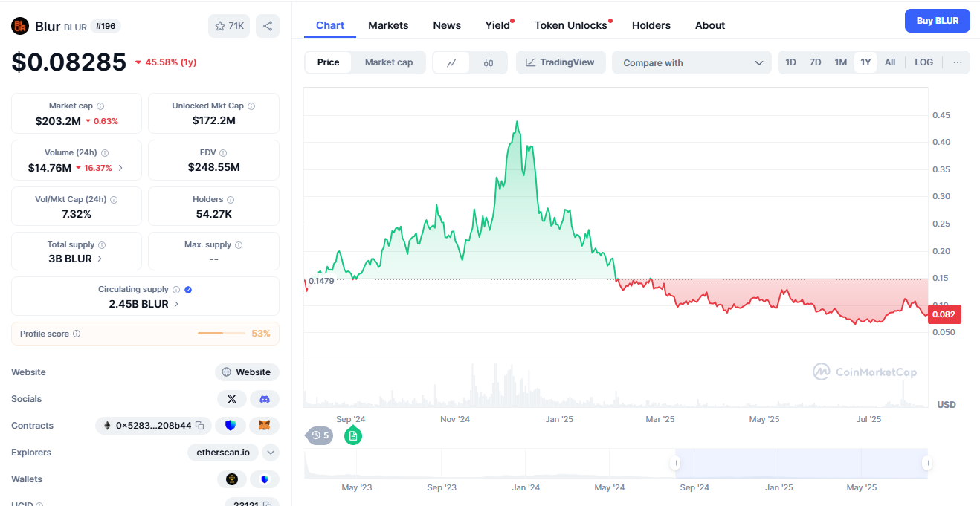The image size is (980, 506).
Task: Open the Compare with dropdown
Action: coord(692,63)
